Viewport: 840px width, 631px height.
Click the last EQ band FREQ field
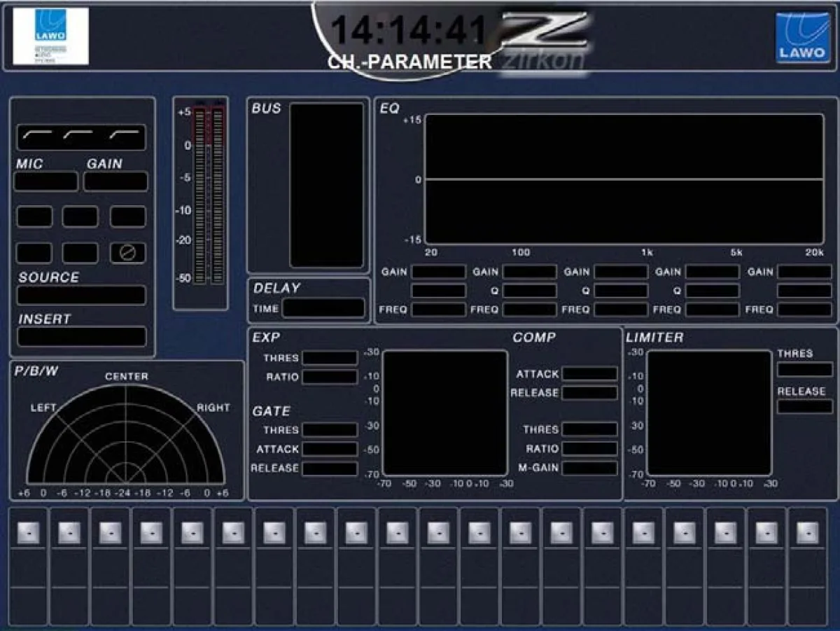pyautogui.click(x=804, y=309)
